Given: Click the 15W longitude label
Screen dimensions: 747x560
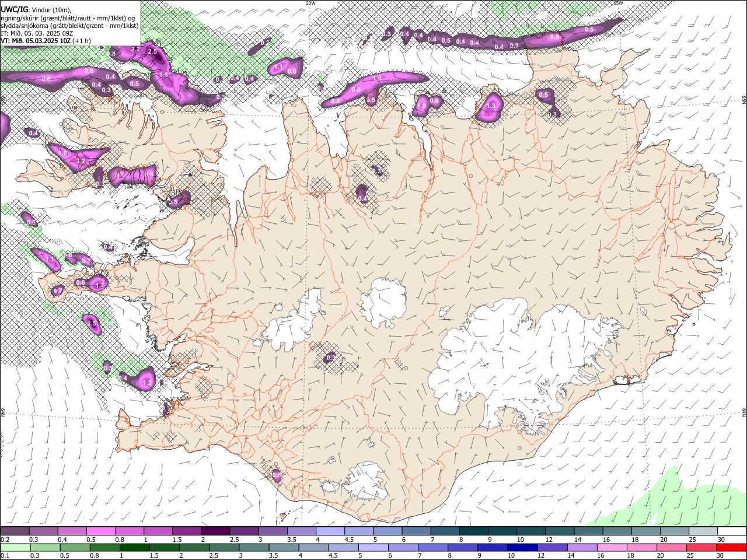Looking at the screenshot, I should click(x=618, y=3).
